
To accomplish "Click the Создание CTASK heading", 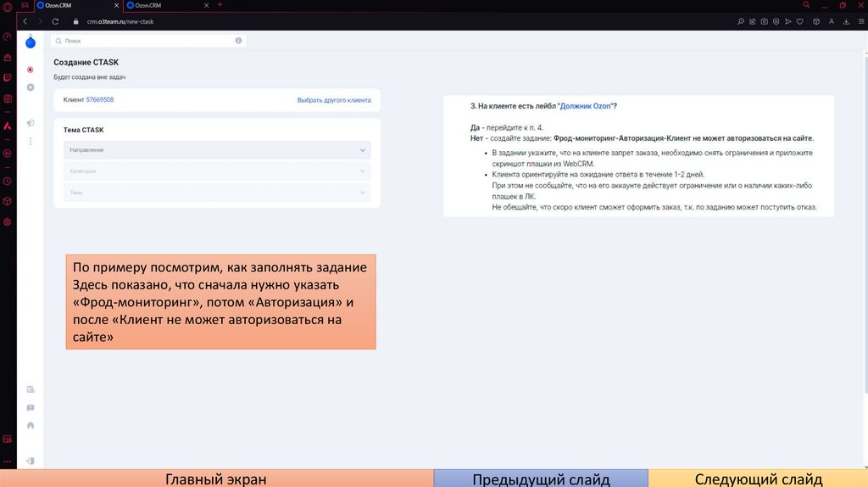I will point(86,62).
